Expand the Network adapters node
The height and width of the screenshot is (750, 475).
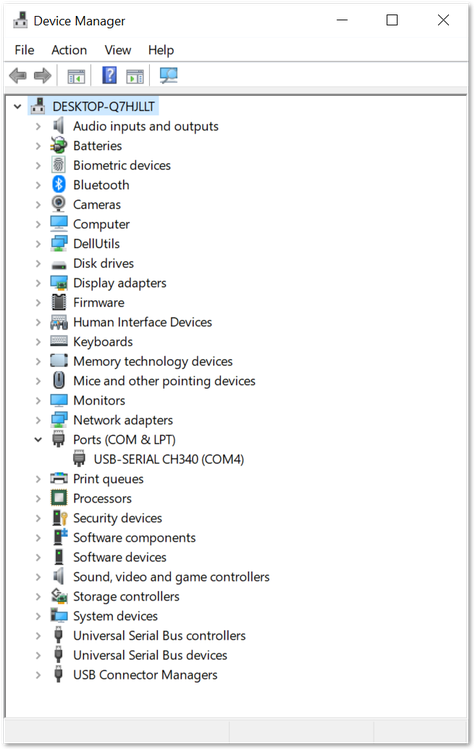pos(38,420)
